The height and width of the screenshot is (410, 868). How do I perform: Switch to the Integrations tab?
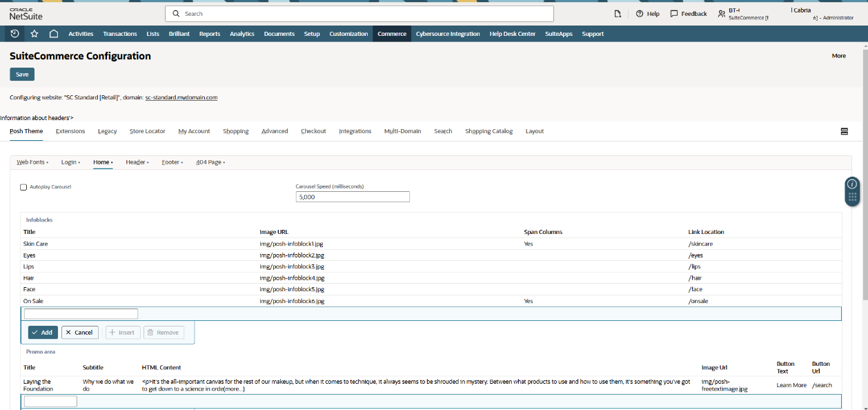[355, 131]
